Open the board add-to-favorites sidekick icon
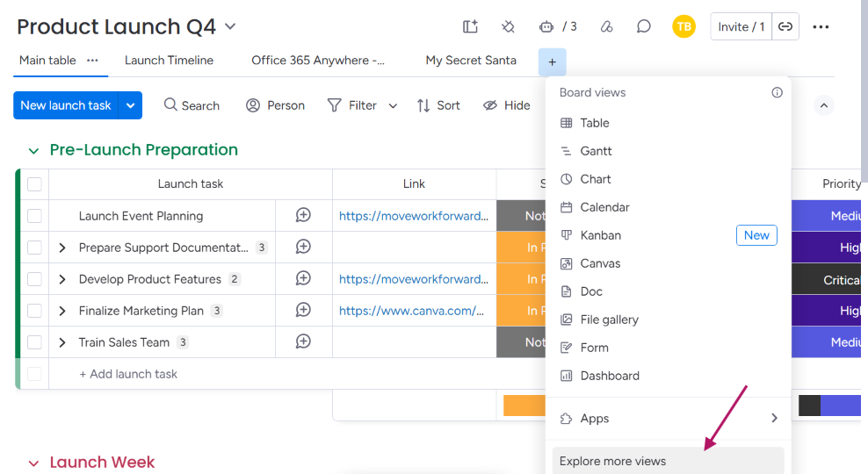The image size is (868, 474). (470, 26)
